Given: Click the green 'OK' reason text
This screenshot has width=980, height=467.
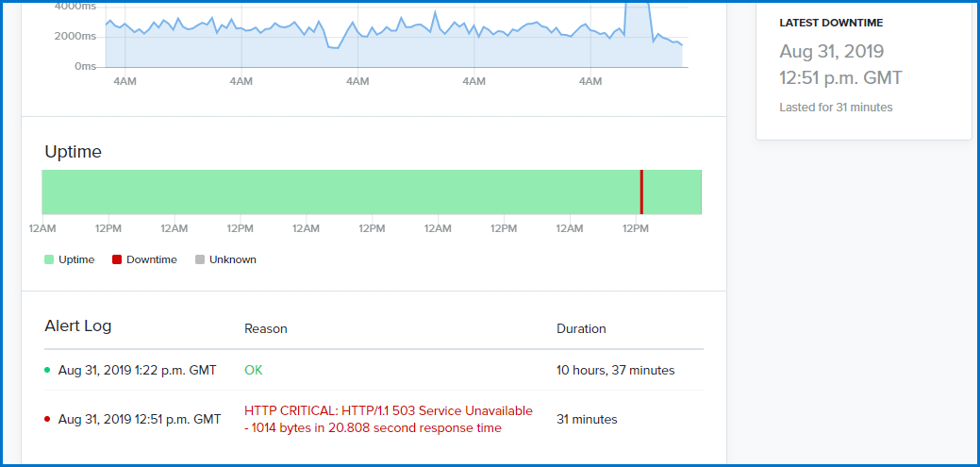Looking at the screenshot, I should pyautogui.click(x=254, y=370).
